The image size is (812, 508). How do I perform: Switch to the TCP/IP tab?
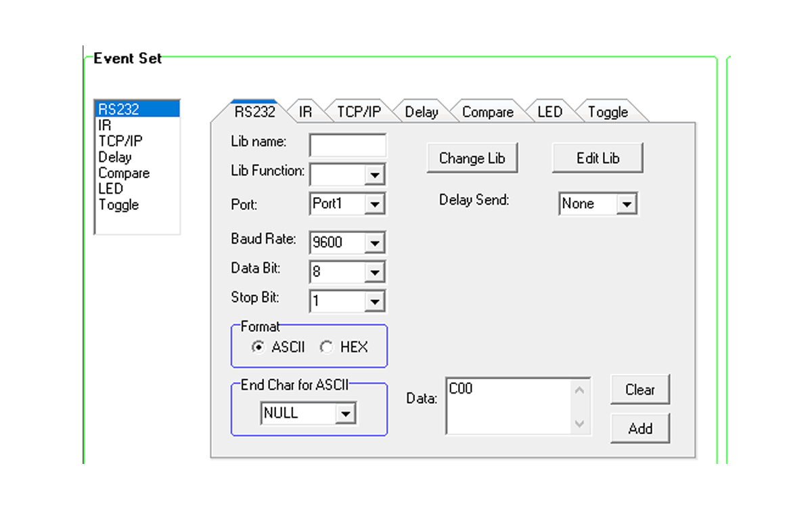tap(359, 112)
